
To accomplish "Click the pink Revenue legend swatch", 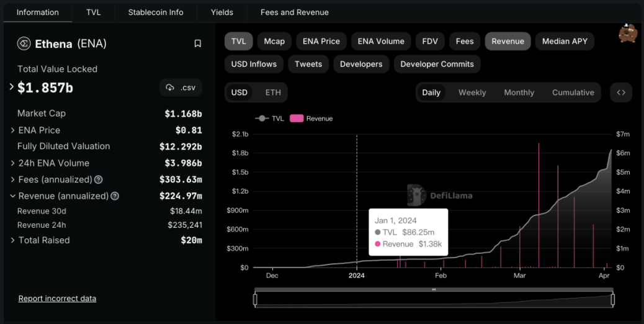I will point(297,119).
